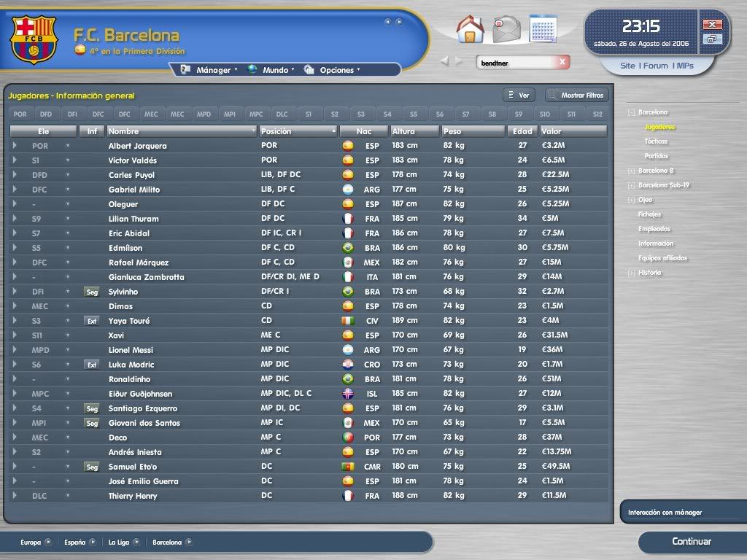Open Empleados in the sidebar
The height and width of the screenshot is (560, 747).
[654, 229]
